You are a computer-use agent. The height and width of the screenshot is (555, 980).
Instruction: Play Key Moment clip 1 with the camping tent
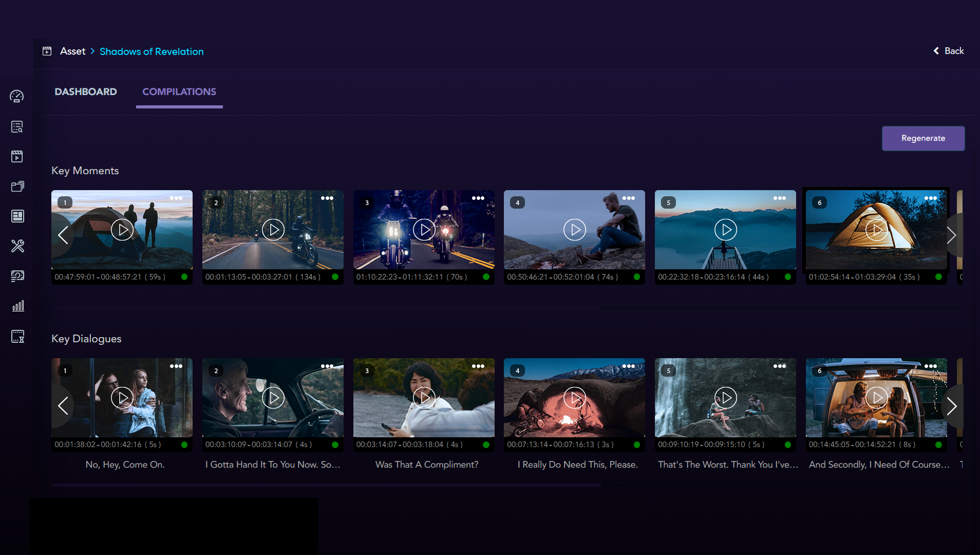click(122, 230)
